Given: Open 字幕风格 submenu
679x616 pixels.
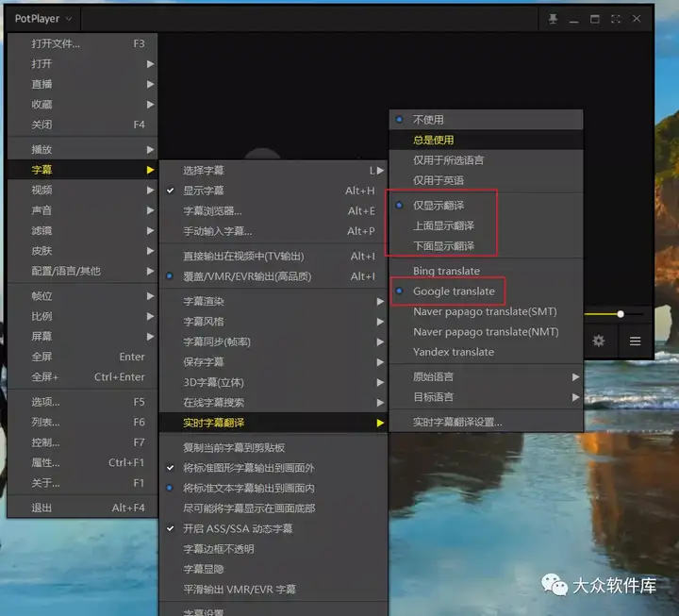Looking at the screenshot, I should click(x=273, y=322).
